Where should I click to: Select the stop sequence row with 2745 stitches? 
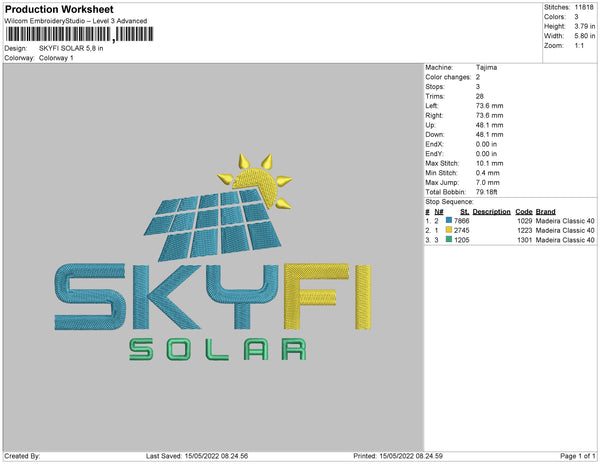click(x=510, y=230)
